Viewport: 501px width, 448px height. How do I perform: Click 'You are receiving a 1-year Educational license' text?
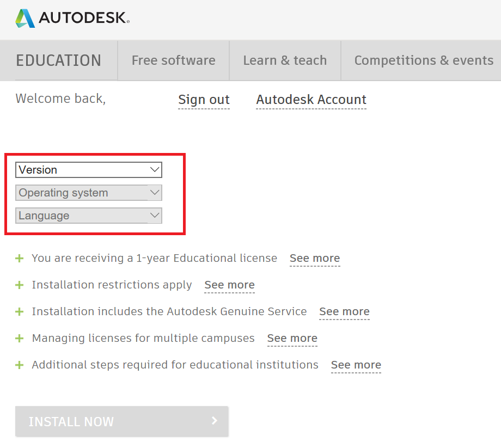(154, 259)
